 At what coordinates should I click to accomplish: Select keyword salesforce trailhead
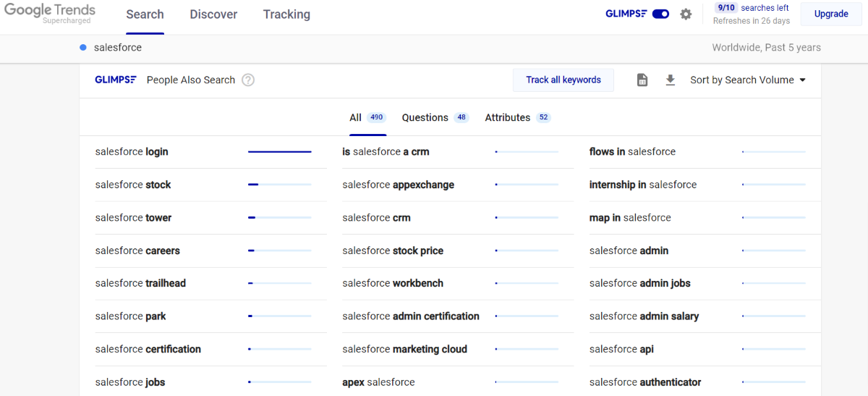coord(140,283)
